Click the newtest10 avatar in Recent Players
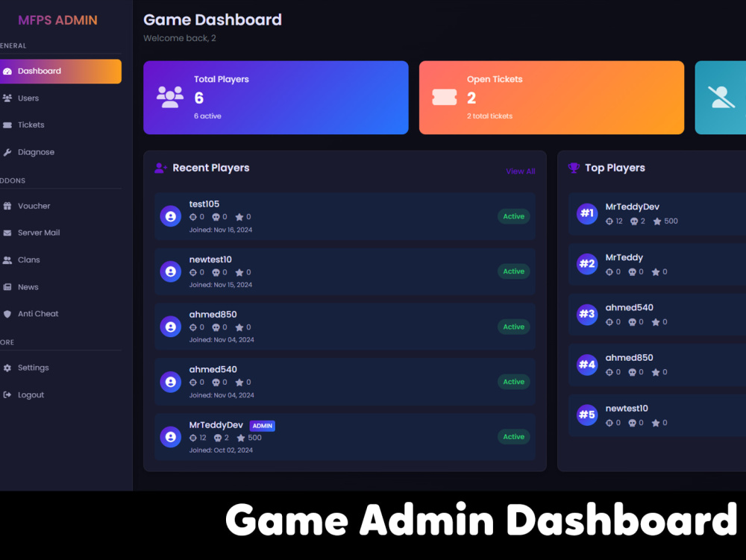The image size is (746, 560). pyautogui.click(x=170, y=271)
